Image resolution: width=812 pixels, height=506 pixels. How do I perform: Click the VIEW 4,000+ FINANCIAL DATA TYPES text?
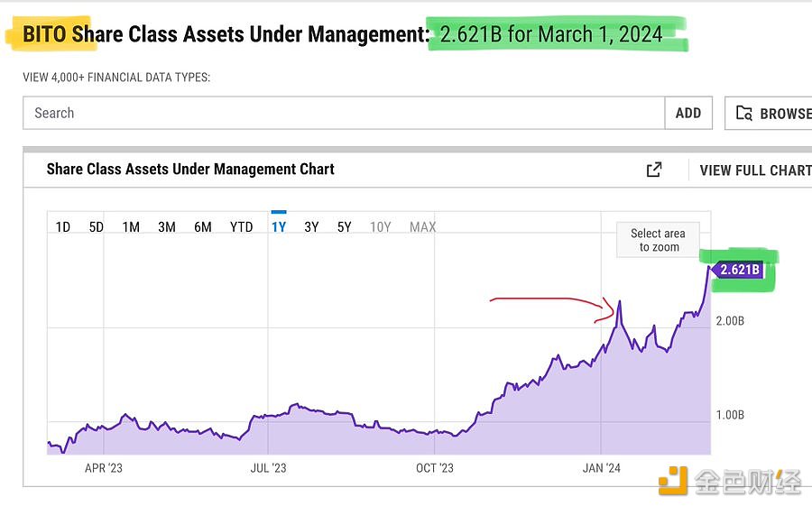tap(116, 78)
